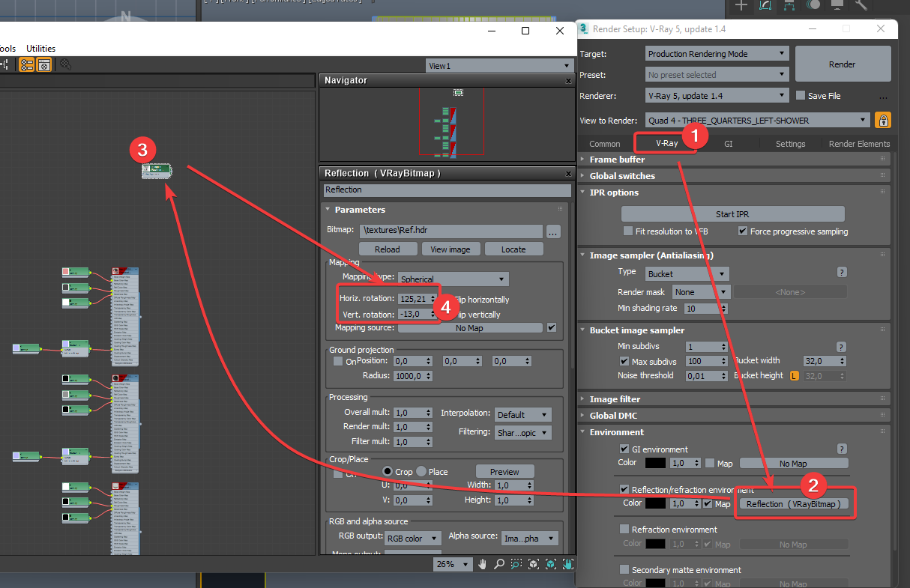Enable the Save File checkbox

point(801,96)
